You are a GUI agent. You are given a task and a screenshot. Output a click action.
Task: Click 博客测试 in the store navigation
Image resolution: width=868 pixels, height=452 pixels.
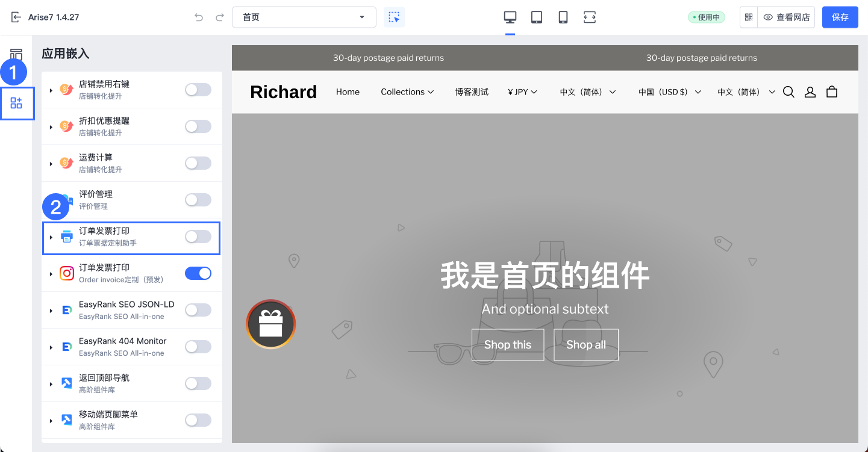click(472, 92)
